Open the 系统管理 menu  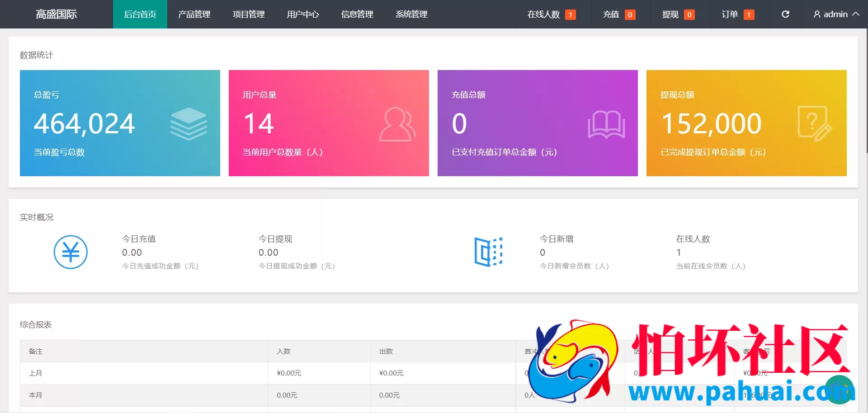click(x=411, y=14)
